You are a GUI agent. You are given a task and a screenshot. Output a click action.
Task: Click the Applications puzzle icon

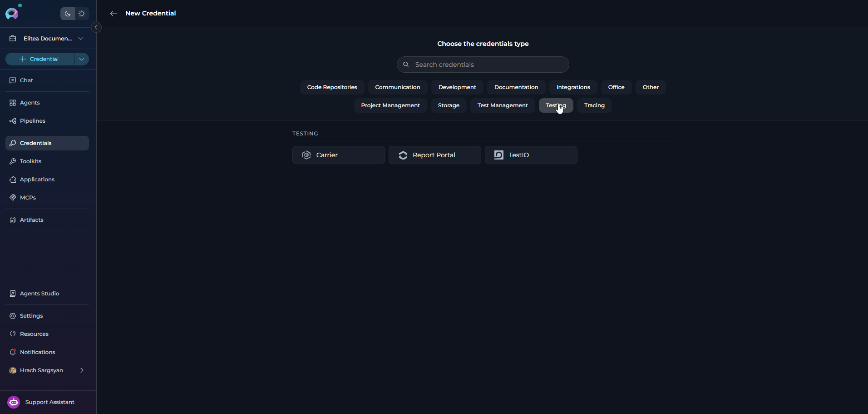point(13,180)
